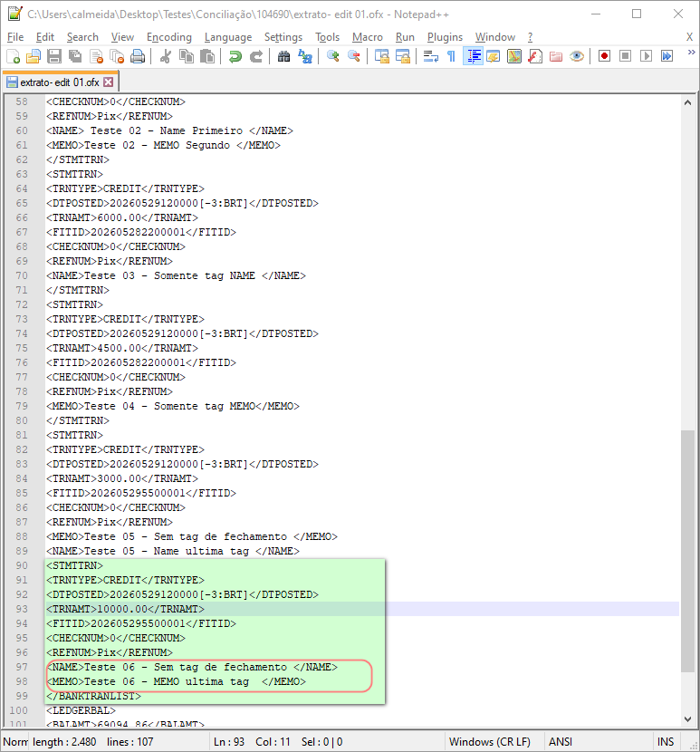Image resolution: width=700 pixels, height=752 pixels.
Task: Click the vertical scrollbar up arrow
Action: [x=687, y=102]
